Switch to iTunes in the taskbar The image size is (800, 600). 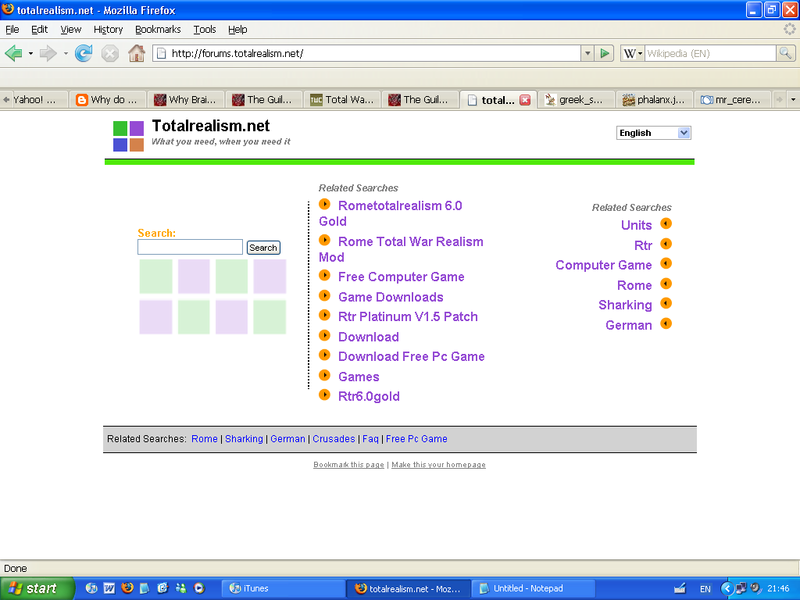(x=282, y=588)
